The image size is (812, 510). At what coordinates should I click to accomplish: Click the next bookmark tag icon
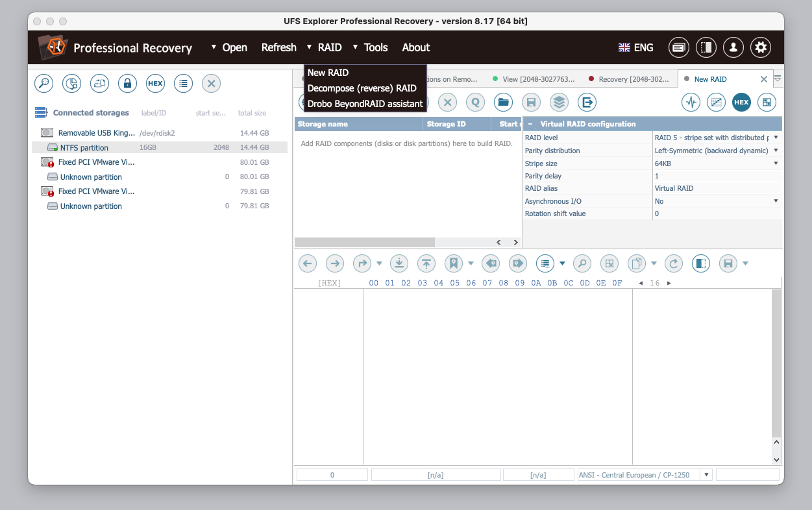click(x=517, y=263)
